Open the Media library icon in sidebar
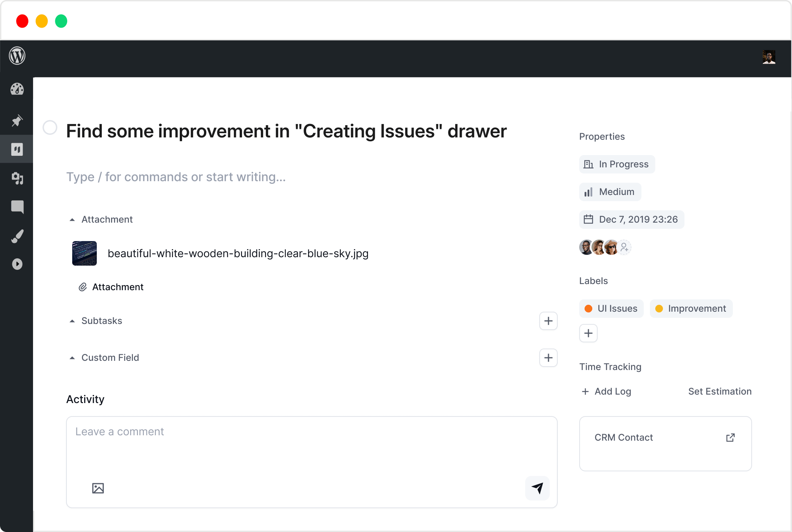This screenshot has width=792, height=532. point(17,178)
